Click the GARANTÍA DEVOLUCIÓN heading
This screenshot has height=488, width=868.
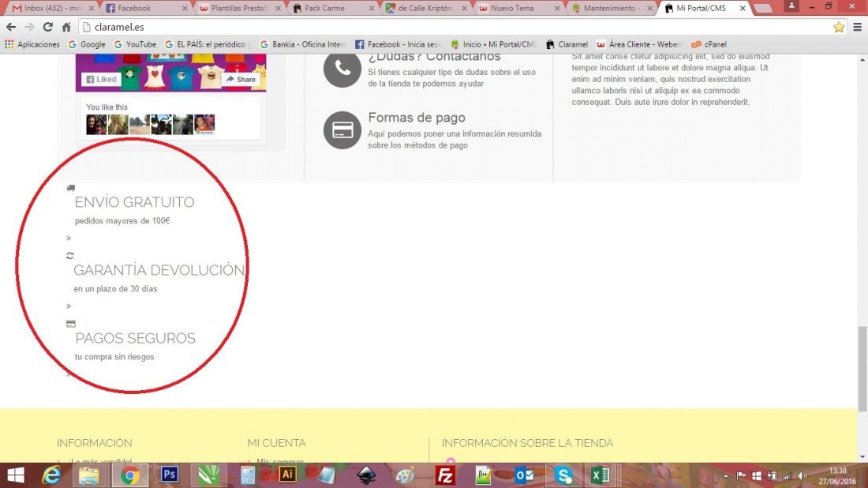click(x=159, y=270)
